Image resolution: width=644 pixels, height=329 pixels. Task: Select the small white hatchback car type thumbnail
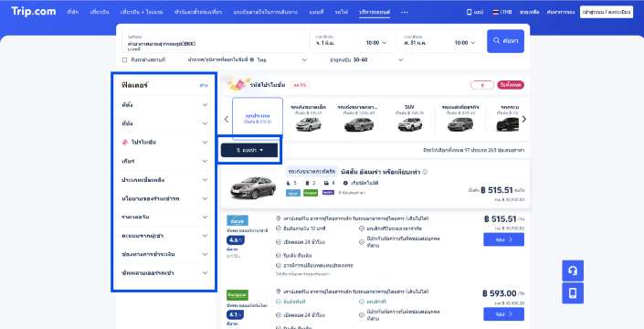click(308, 123)
